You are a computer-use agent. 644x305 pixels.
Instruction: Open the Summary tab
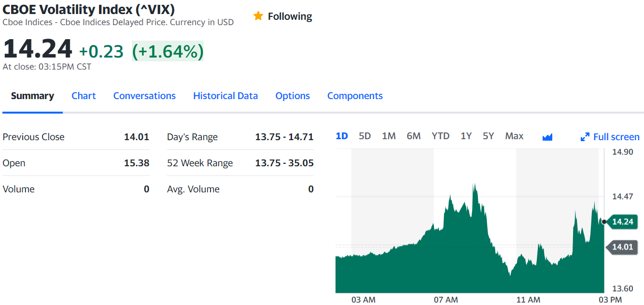(32, 96)
